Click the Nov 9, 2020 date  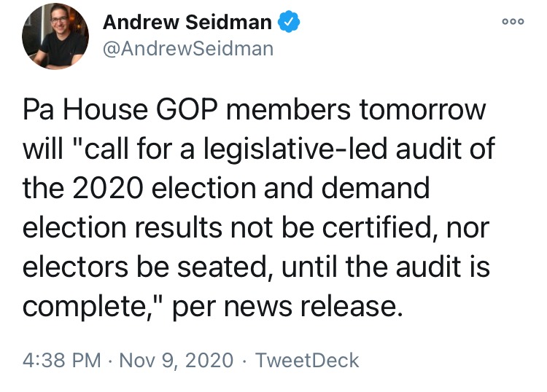pyautogui.click(x=176, y=360)
